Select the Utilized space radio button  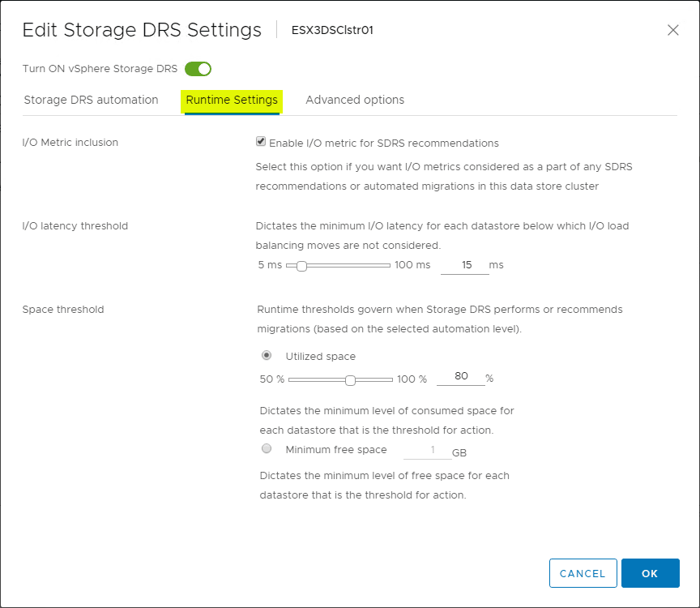pyautogui.click(x=267, y=355)
